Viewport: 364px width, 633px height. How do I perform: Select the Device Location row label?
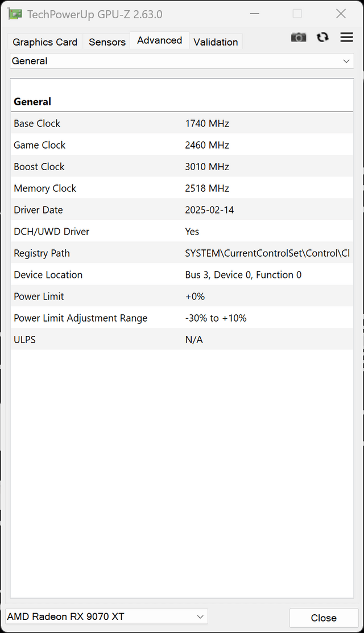48,275
